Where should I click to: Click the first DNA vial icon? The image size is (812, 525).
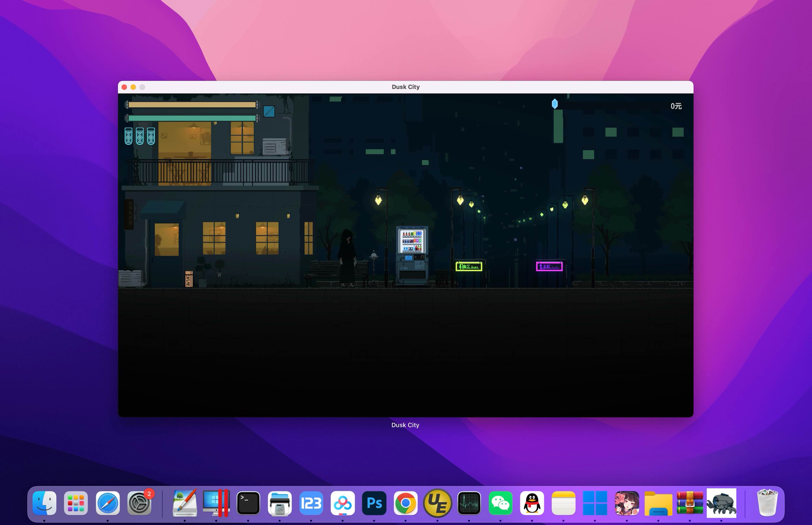pos(129,136)
